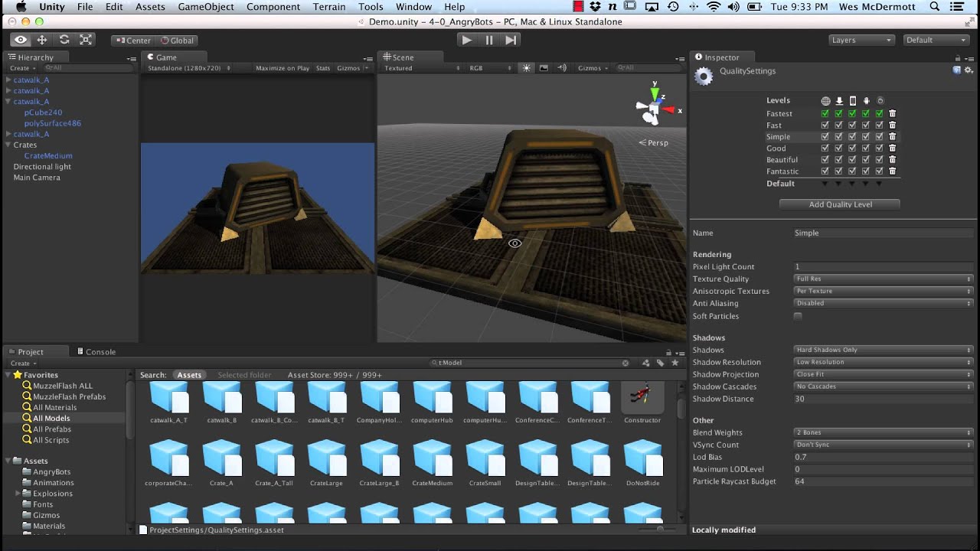This screenshot has width=980, height=551.
Task: Delete the Good quality level
Action: click(x=893, y=148)
